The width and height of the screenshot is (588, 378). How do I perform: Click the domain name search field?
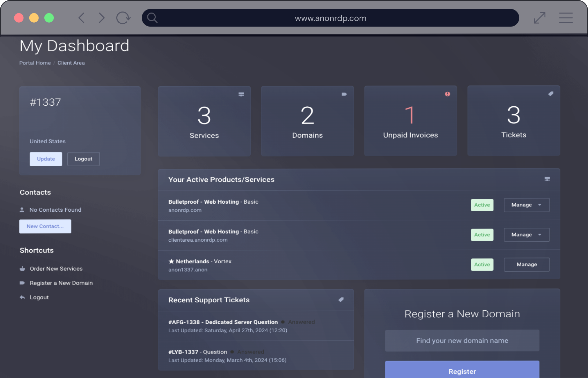(462, 341)
